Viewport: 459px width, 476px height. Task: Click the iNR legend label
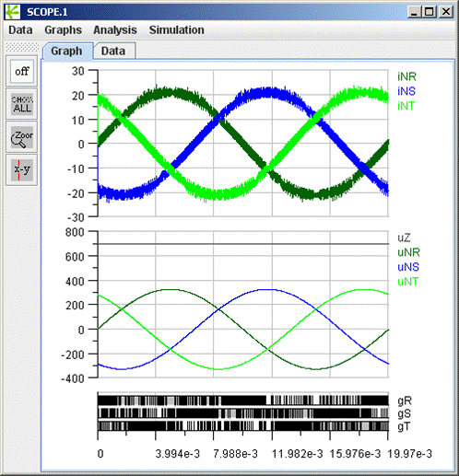point(406,76)
